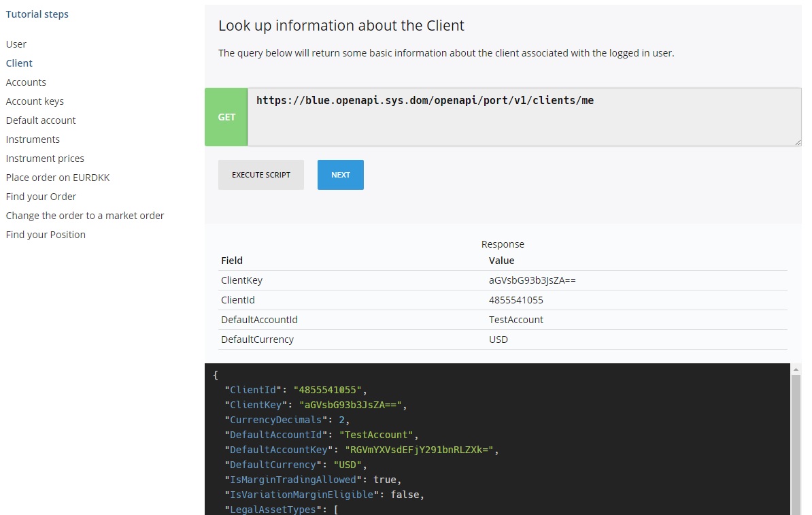This screenshot has width=812, height=515.
Task: Go to the Accounts step
Action: pyautogui.click(x=26, y=82)
